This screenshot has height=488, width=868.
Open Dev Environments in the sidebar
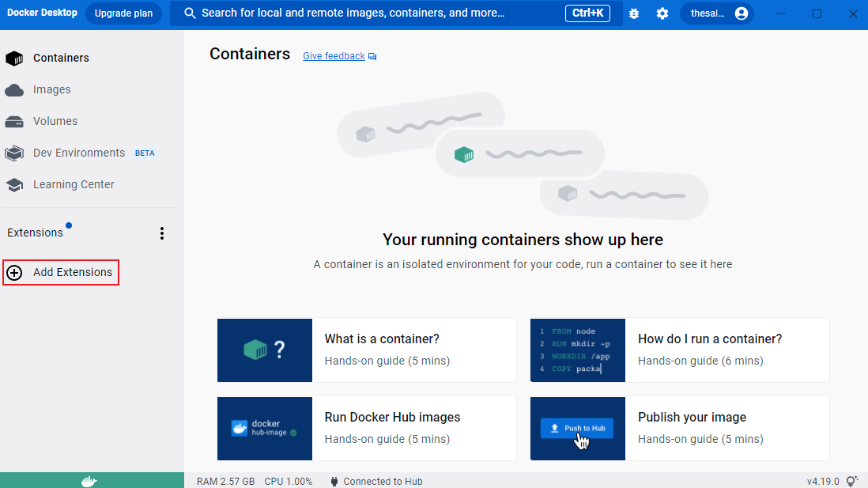tap(78, 153)
